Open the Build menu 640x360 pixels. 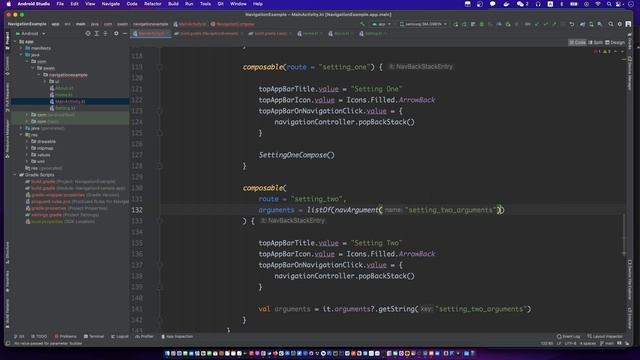(173, 4)
